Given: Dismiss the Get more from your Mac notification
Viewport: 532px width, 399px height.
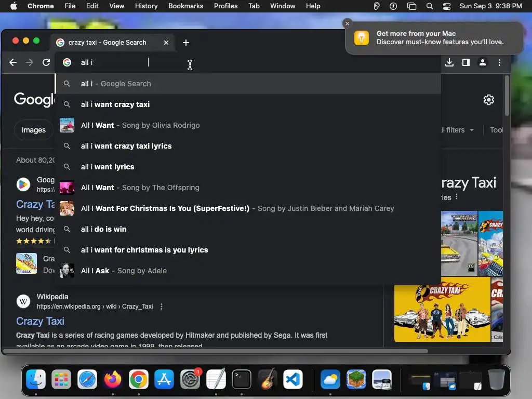Looking at the screenshot, I should 347,23.
